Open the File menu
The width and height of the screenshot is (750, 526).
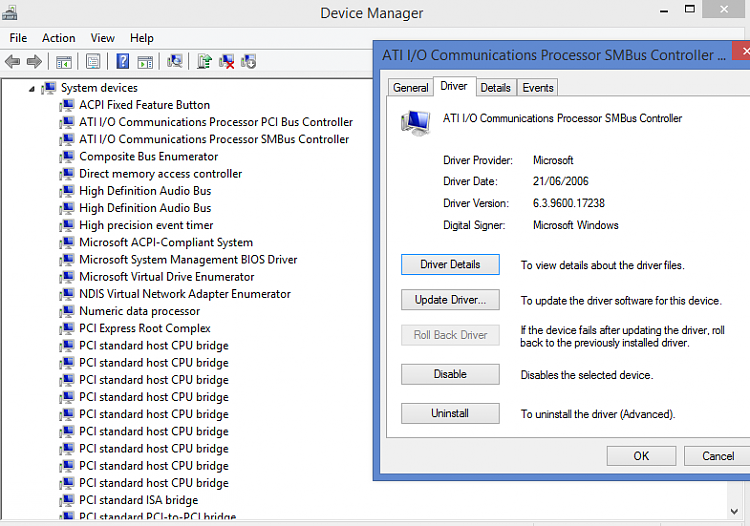point(18,38)
